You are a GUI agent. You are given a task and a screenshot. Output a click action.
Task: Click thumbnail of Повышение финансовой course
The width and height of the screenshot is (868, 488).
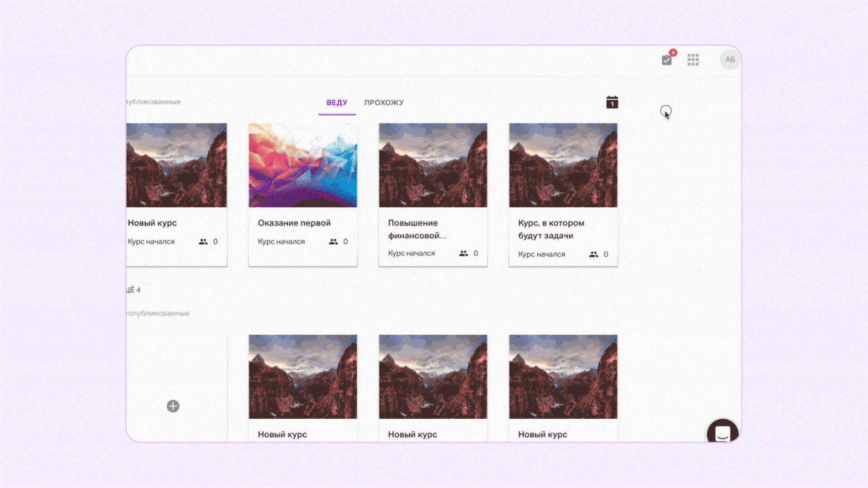click(x=433, y=165)
